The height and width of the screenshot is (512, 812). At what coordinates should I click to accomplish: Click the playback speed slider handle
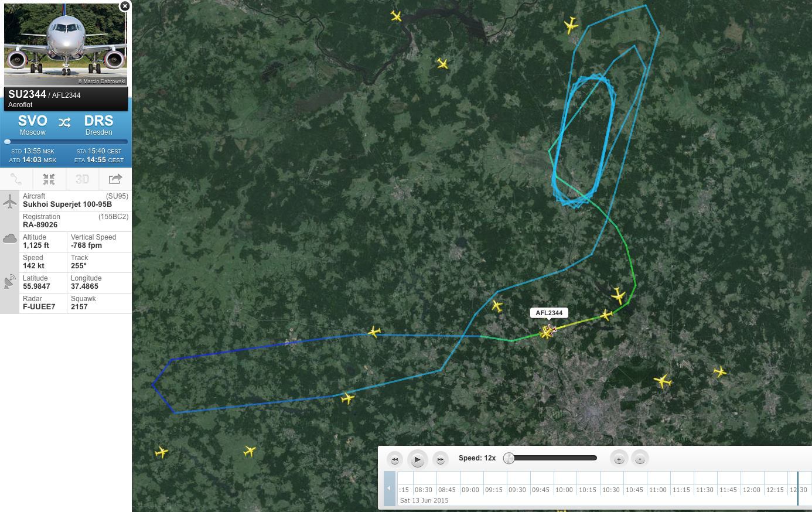tap(509, 458)
